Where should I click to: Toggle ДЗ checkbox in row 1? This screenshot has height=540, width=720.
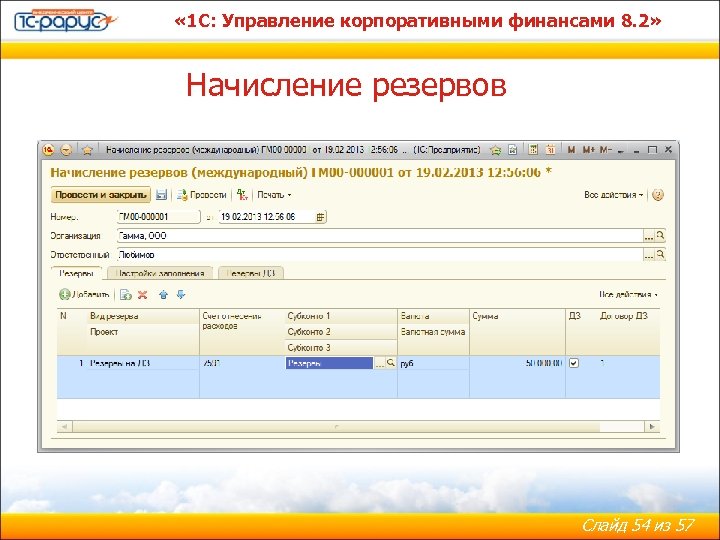(574, 363)
